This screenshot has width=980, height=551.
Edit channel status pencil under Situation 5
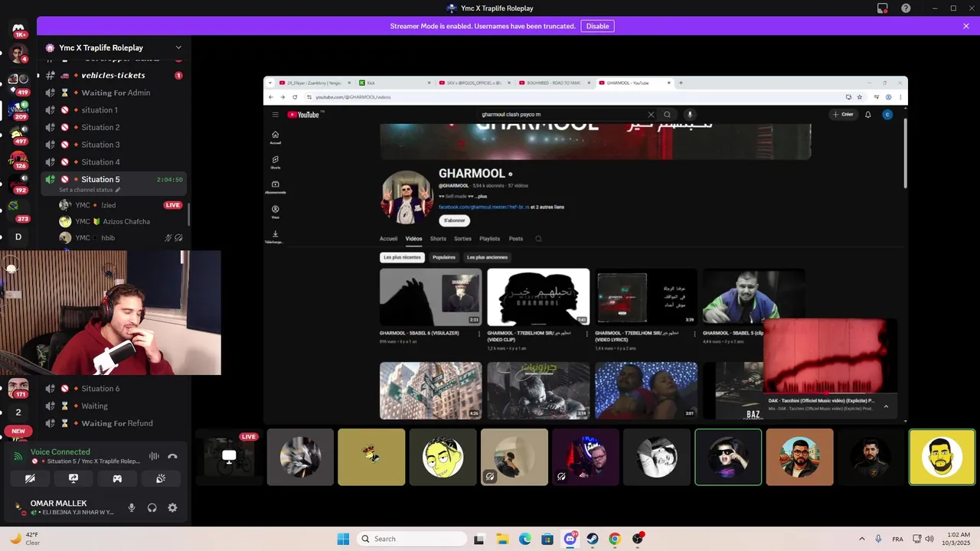(118, 190)
